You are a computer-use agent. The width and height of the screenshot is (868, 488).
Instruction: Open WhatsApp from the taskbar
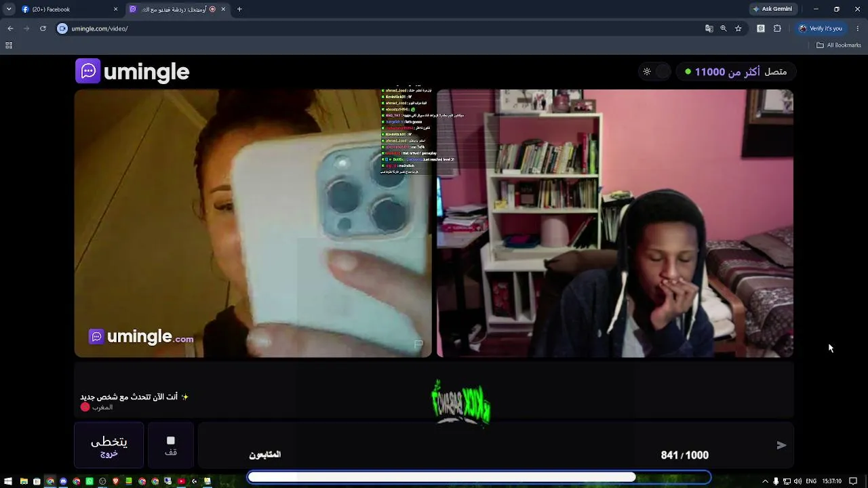(89, 481)
